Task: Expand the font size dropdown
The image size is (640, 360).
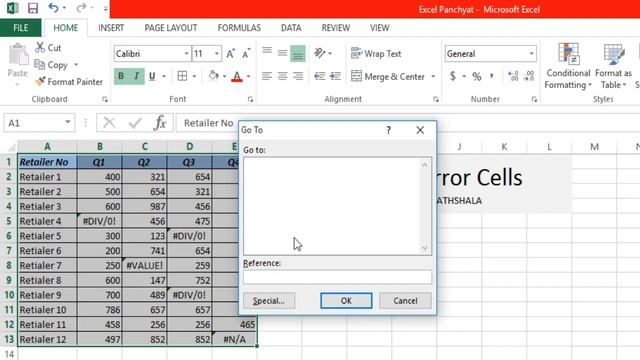Action: tap(216, 53)
